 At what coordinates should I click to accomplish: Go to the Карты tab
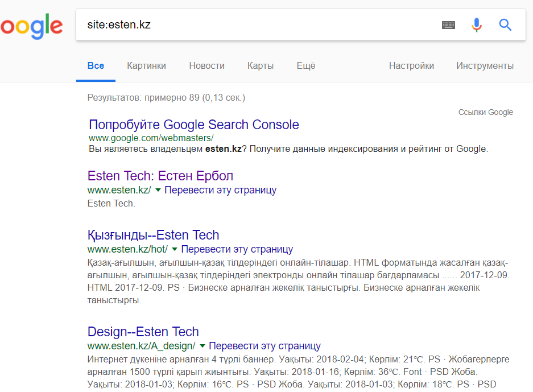[261, 65]
